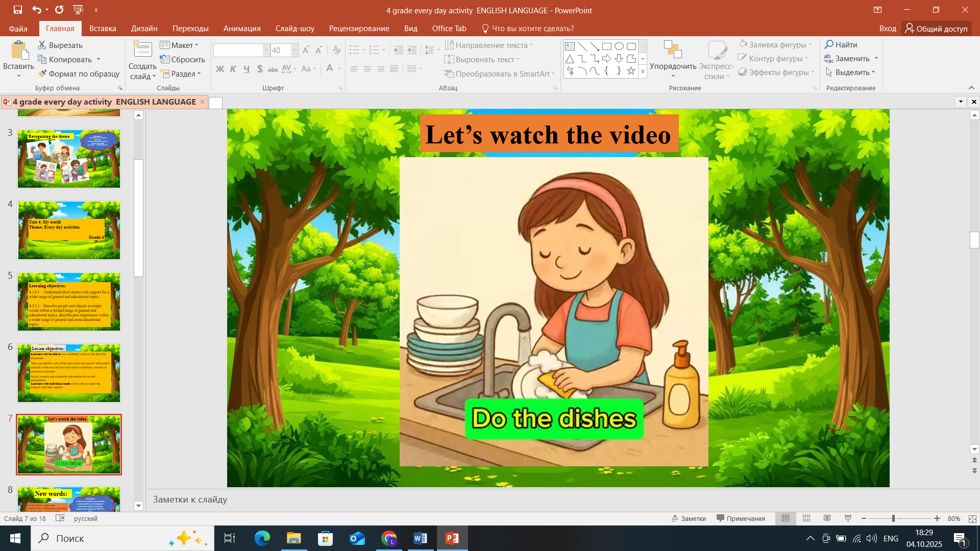The image size is (980, 551).
Task: Open Slide Sorter view in status bar
Action: 806,518
